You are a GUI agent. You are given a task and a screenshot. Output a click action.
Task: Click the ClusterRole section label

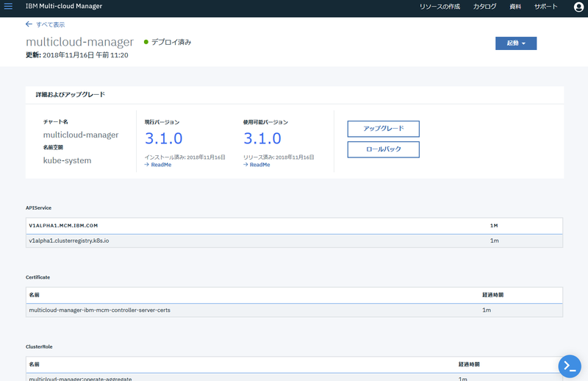pyautogui.click(x=39, y=346)
